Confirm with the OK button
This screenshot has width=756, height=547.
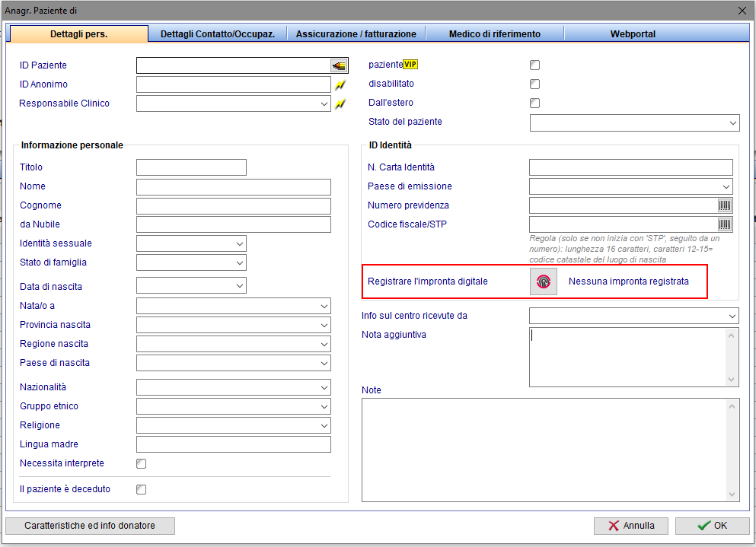(x=712, y=526)
